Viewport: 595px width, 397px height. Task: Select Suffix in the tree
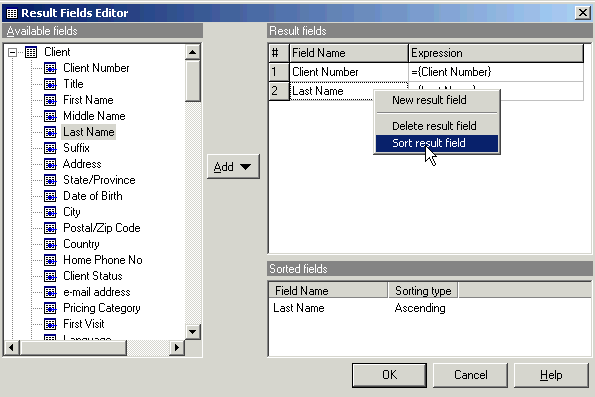76,148
